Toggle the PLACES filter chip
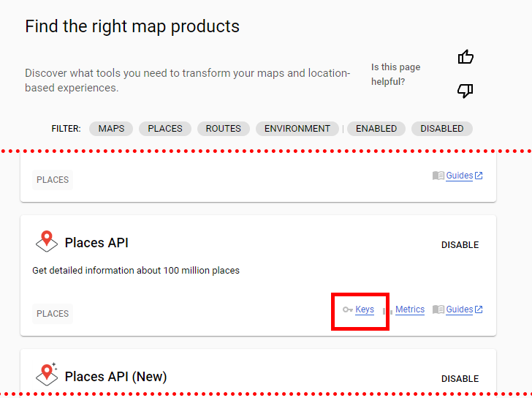Screen dimensions: 532x398 click(x=165, y=129)
